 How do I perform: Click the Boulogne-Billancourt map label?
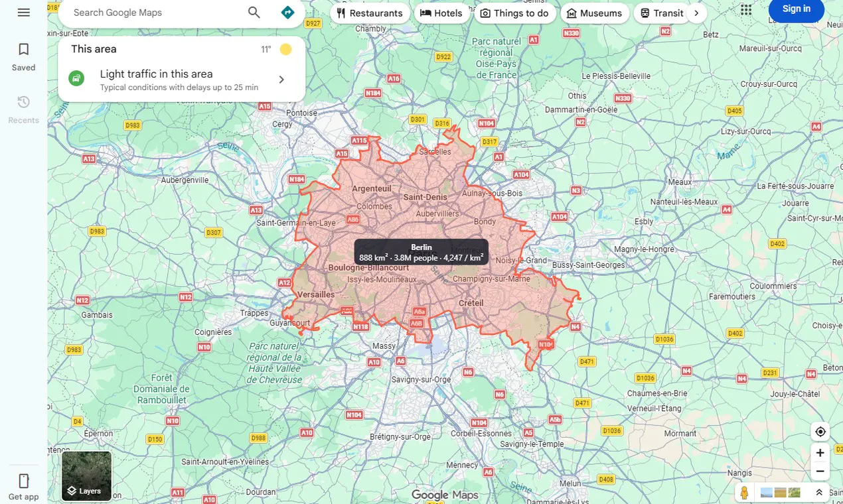[x=368, y=267]
